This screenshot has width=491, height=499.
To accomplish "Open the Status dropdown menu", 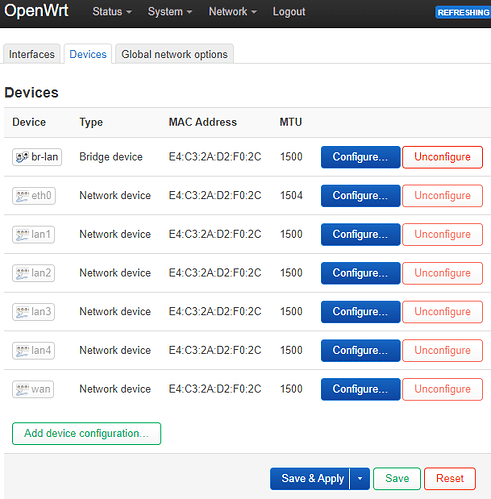I will (x=112, y=12).
